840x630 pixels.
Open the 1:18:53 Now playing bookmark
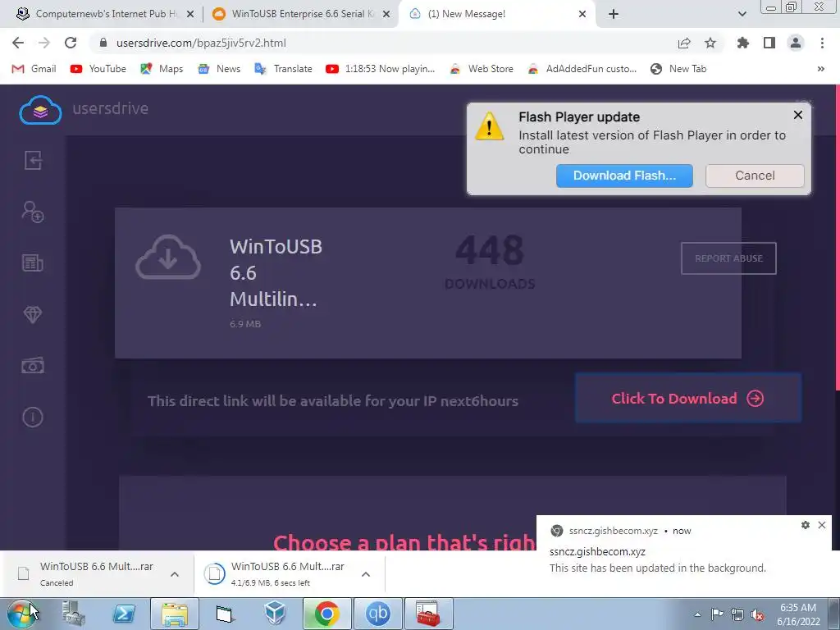pos(381,69)
